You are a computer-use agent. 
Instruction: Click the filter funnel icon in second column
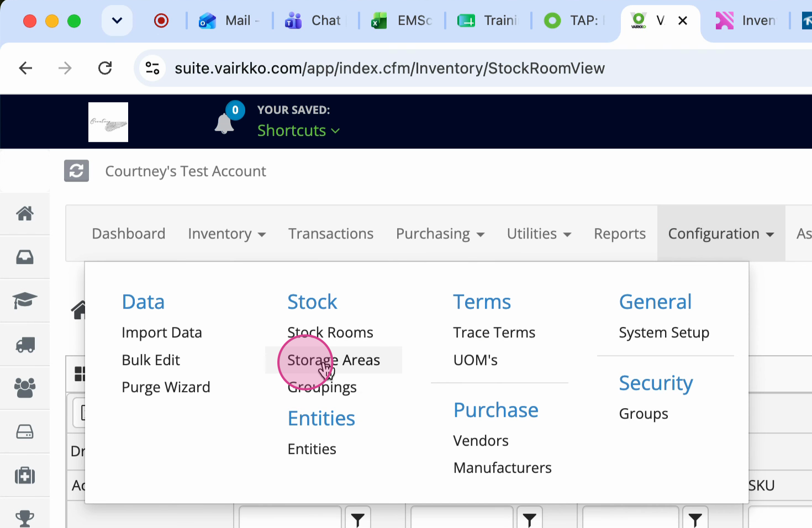[x=530, y=519]
